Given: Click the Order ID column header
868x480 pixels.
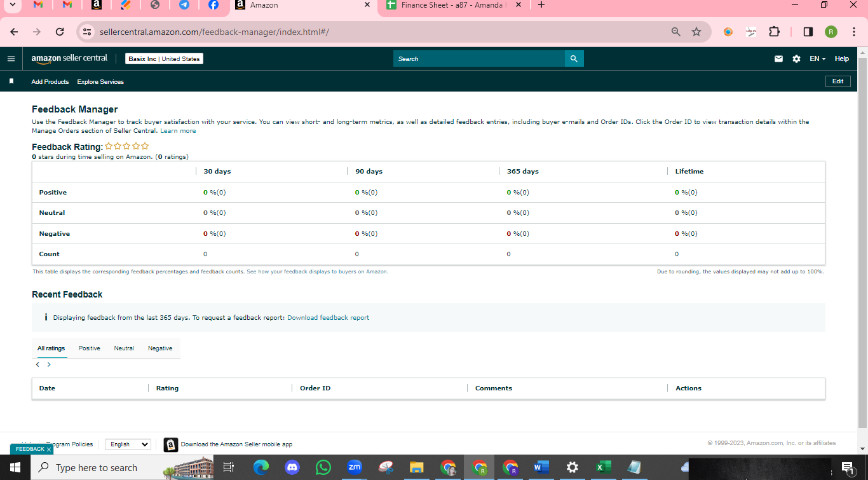Looking at the screenshot, I should tap(315, 388).
